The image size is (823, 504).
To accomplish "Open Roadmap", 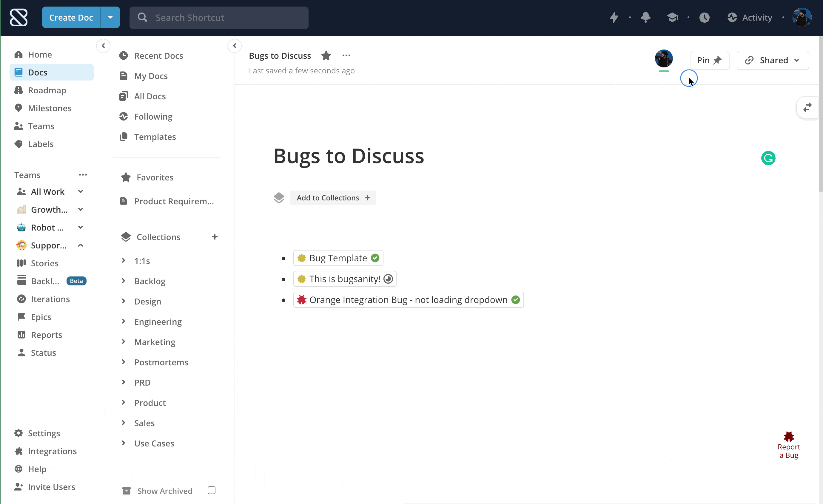I will pos(52,90).
